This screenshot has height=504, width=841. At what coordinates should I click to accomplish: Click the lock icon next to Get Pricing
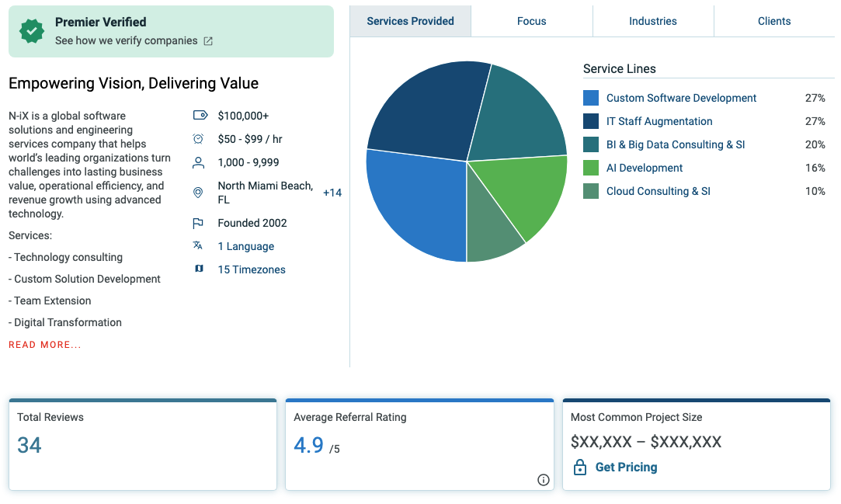pyautogui.click(x=580, y=467)
